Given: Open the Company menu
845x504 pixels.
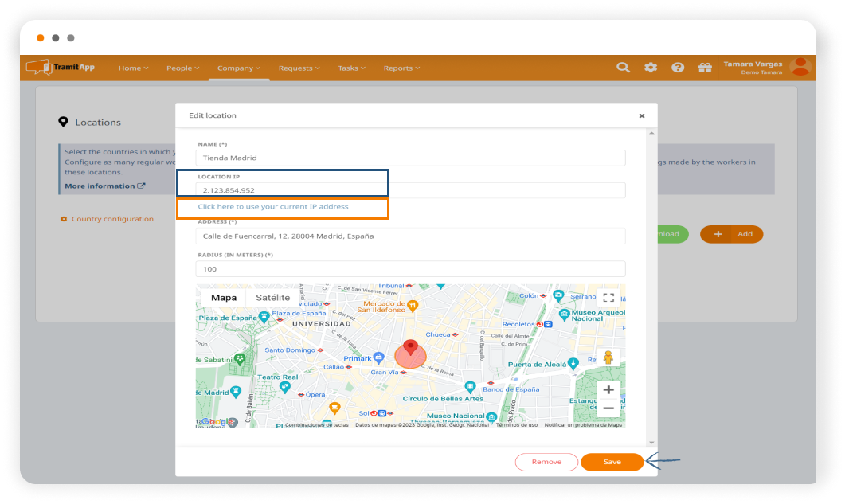Looking at the screenshot, I should [239, 68].
